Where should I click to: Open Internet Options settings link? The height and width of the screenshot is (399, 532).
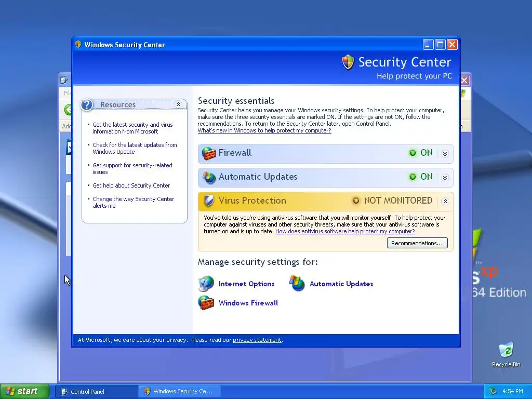click(247, 284)
